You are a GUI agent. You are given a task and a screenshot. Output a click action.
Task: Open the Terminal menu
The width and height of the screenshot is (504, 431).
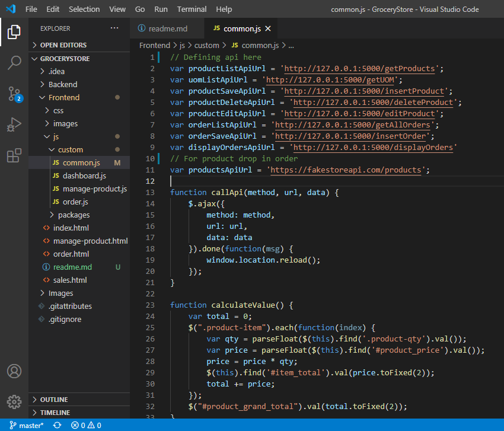(192, 9)
